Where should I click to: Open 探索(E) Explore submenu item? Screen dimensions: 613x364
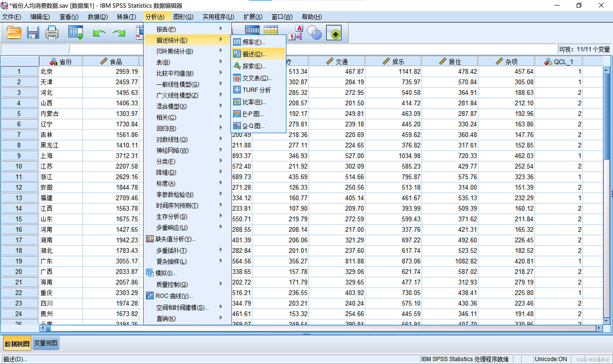coord(258,66)
